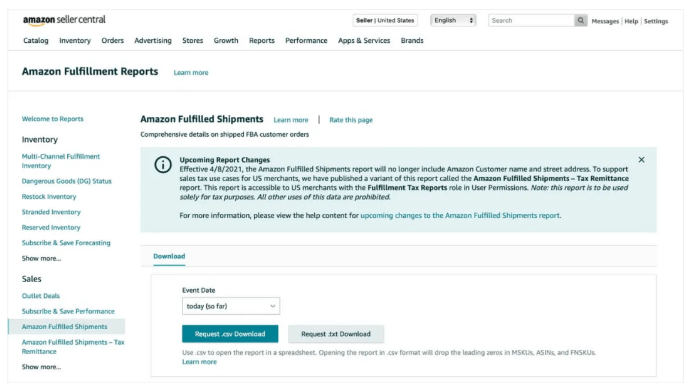Open the Performance menu
The height and width of the screenshot is (383, 693).
(x=306, y=41)
